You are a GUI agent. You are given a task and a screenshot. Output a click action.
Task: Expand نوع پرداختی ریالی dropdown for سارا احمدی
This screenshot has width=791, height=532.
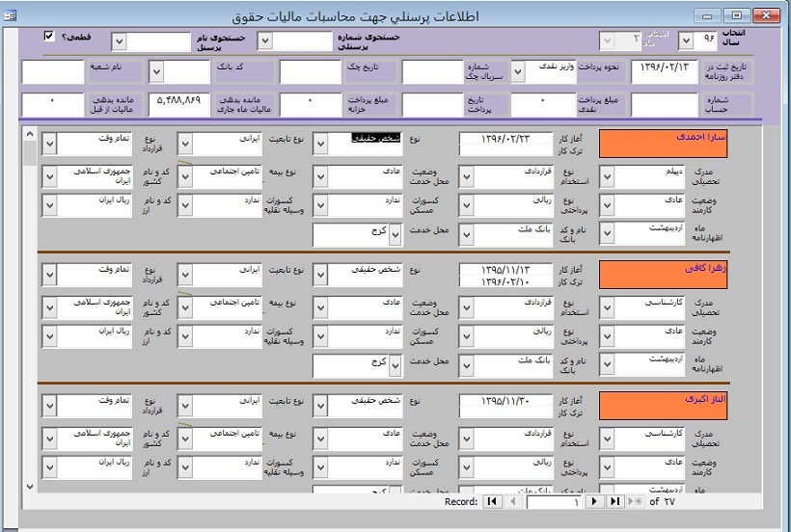(x=466, y=205)
